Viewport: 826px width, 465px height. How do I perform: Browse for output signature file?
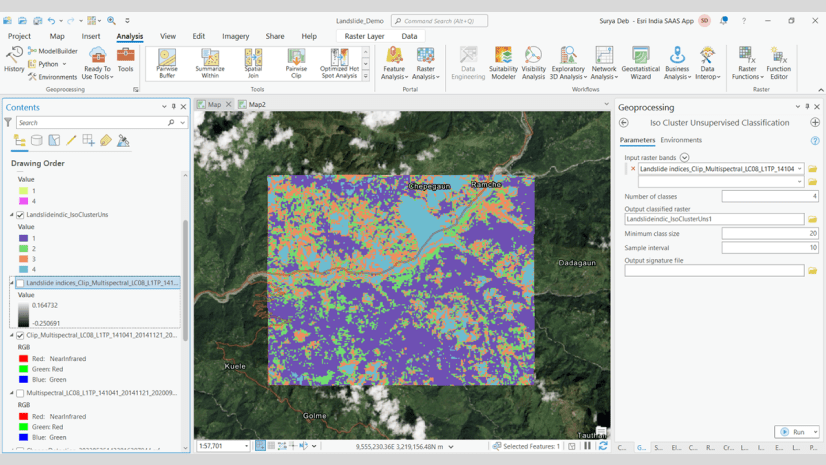coord(812,271)
